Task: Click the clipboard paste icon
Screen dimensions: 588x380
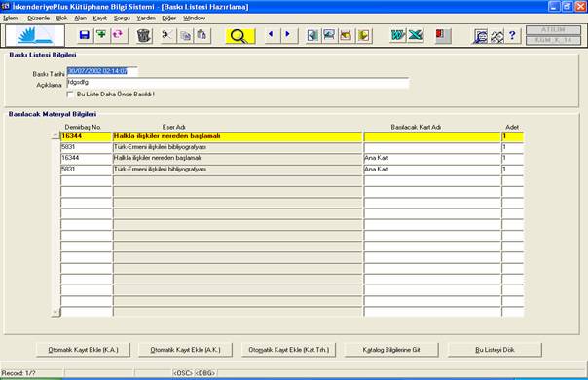Action: tap(202, 35)
